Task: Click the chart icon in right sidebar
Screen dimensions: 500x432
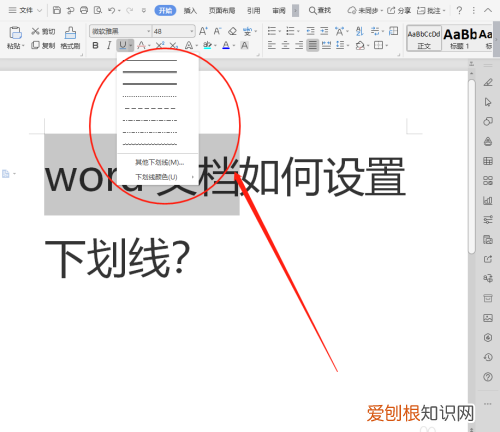Action: [488, 200]
